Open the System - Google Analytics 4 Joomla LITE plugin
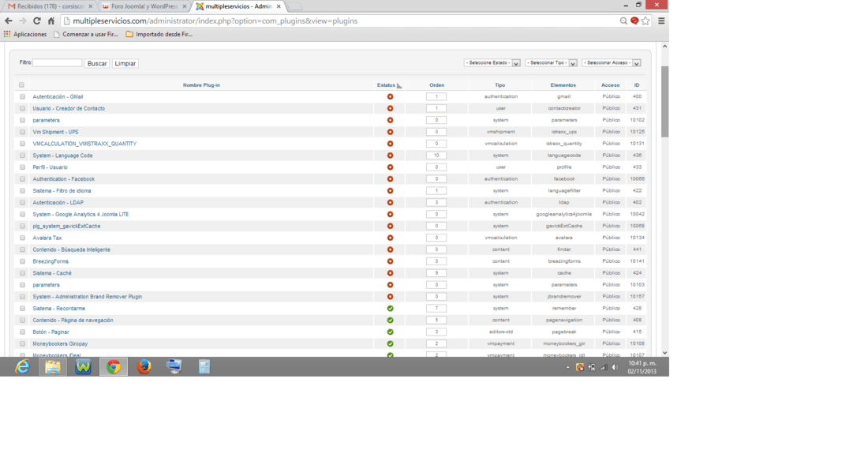868x450 pixels. click(80, 214)
